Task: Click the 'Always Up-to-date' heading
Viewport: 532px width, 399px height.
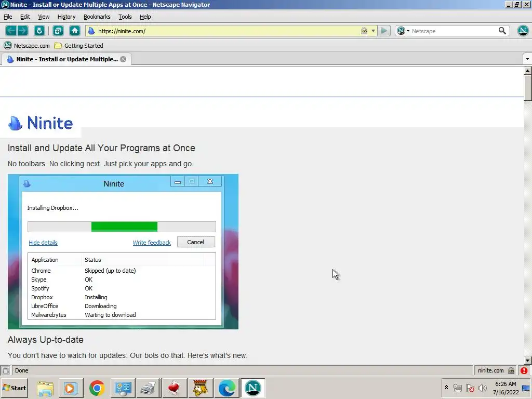Action: click(46, 340)
